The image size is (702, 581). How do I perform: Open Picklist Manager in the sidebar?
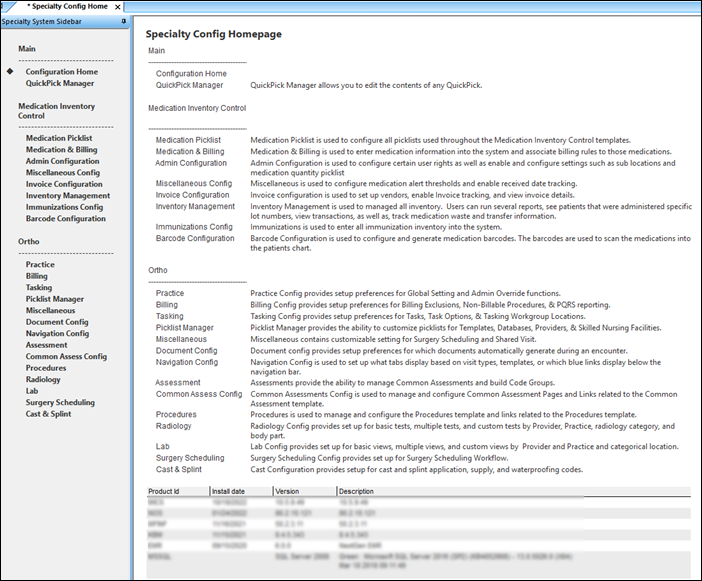pyautogui.click(x=55, y=299)
